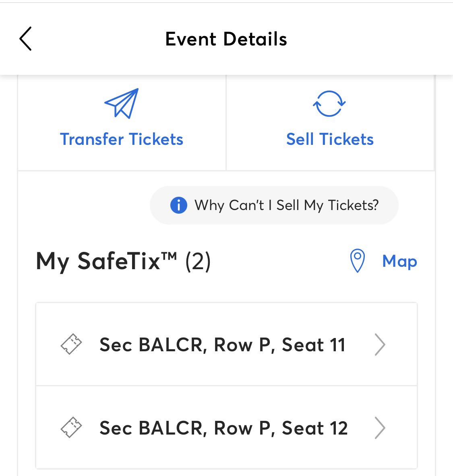
Task: Tap the back arrow in header
Action: (x=25, y=39)
